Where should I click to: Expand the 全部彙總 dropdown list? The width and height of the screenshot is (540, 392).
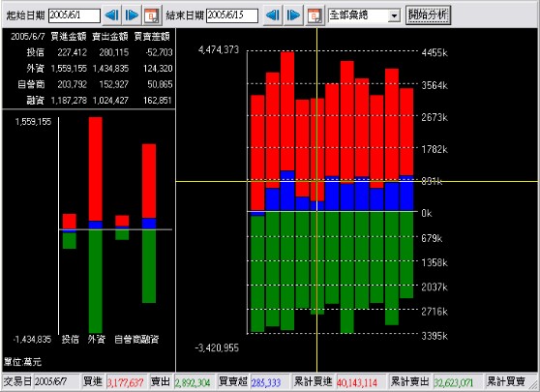[x=394, y=15]
